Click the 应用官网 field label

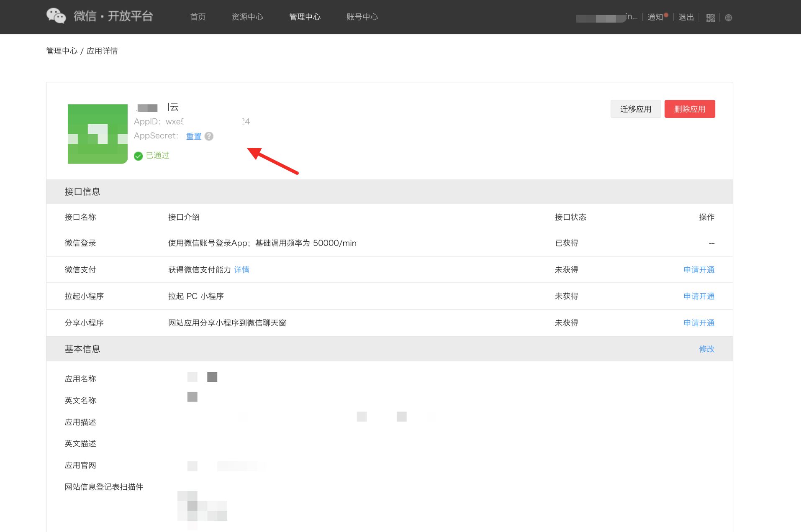(x=80, y=465)
